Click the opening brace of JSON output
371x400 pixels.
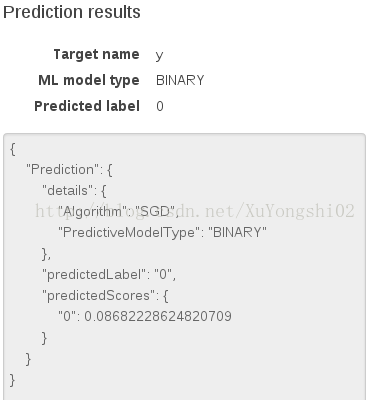(x=13, y=149)
